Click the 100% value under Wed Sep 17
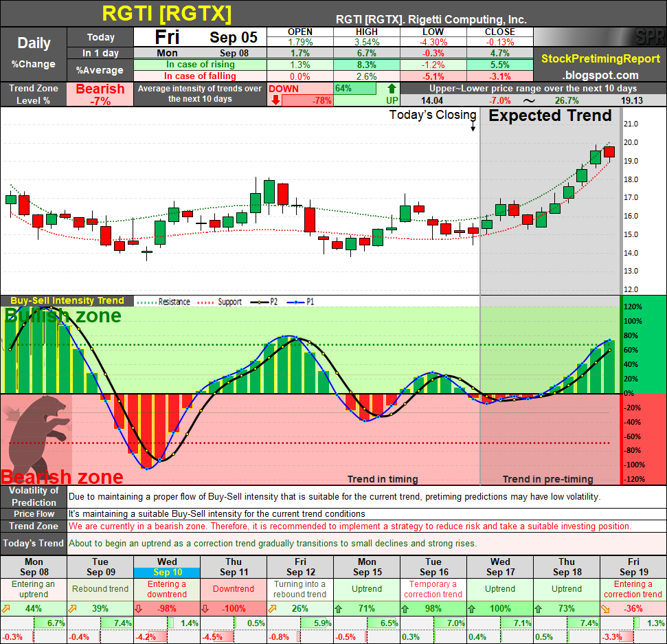The width and height of the screenshot is (667, 644). pos(500,609)
